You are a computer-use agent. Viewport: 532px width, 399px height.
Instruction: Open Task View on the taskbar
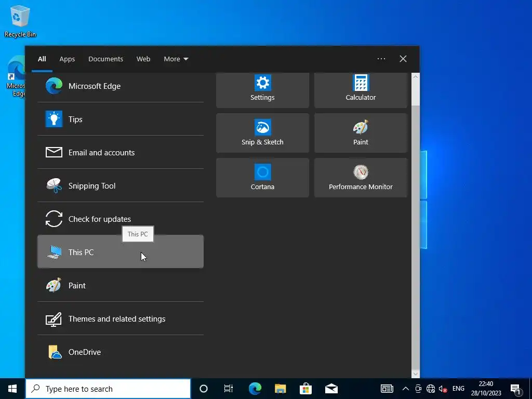pyautogui.click(x=229, y=389)
